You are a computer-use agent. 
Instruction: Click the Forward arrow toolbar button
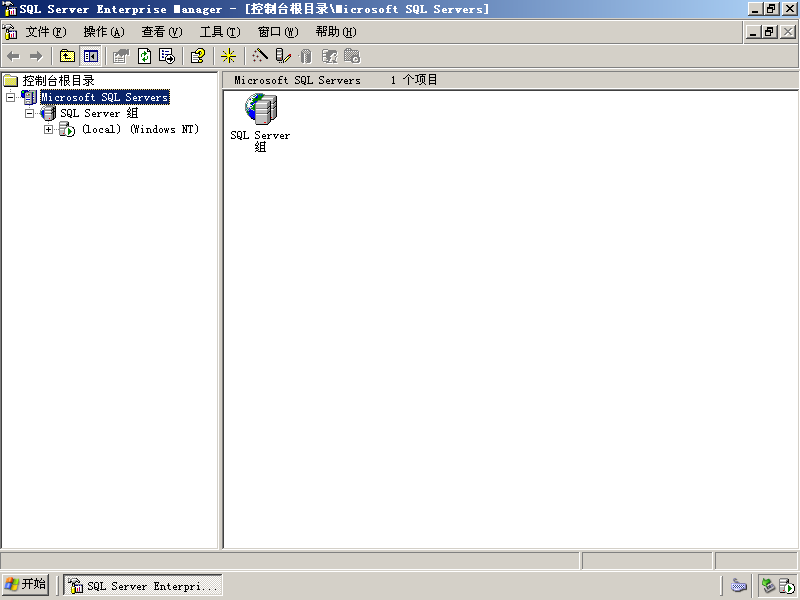36,56
